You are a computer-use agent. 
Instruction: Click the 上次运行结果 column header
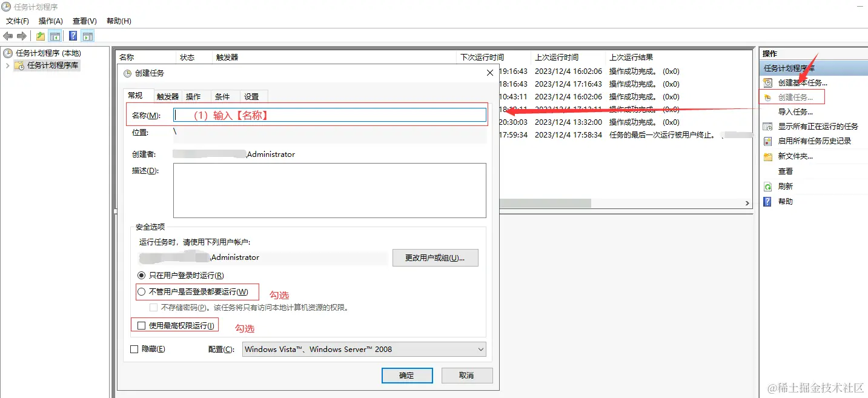point(631,58)
